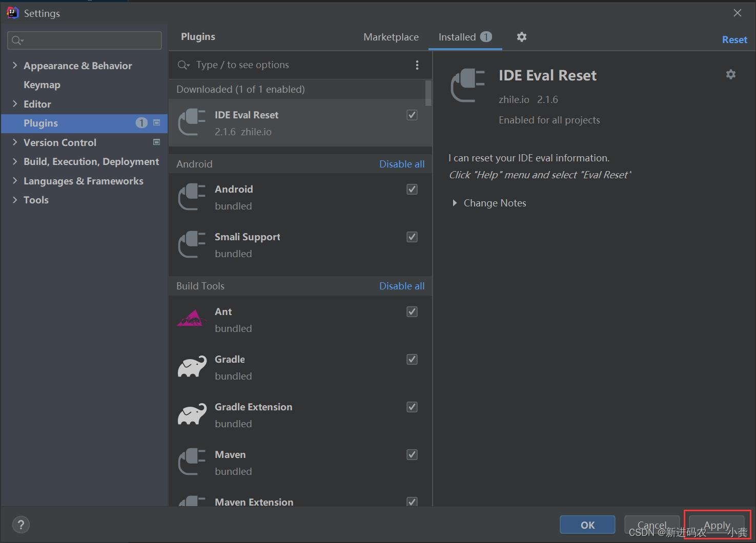Click the magnifier icon in settings search
This screenshot has height=543, width=756.
[x=17, y=40]
